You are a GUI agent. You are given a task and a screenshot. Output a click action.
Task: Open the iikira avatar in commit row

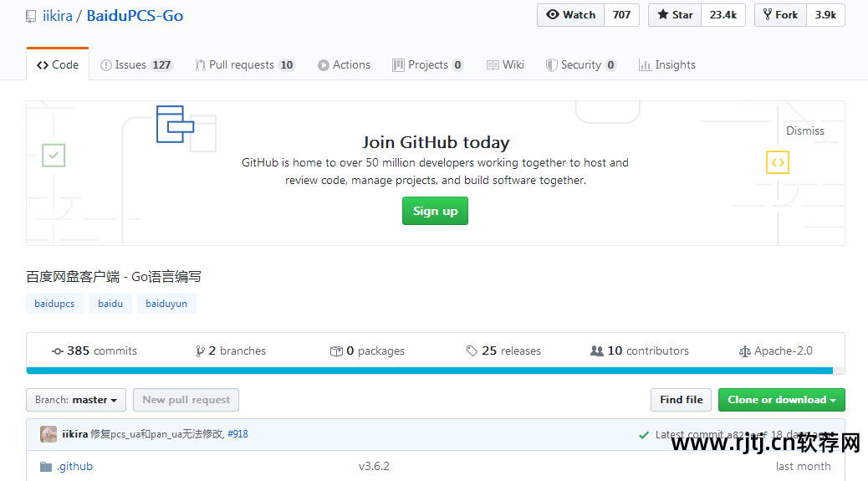coord(49,434)
